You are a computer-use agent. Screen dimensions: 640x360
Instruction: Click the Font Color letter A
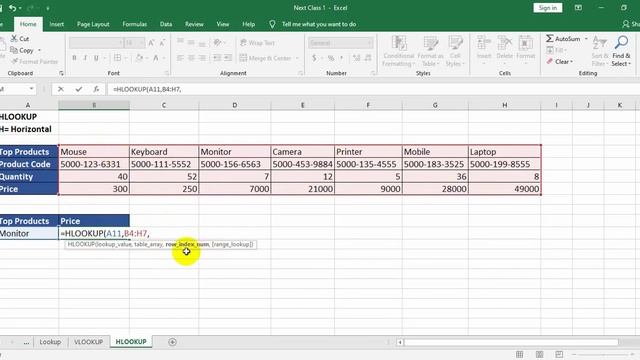pyautogui.click(x=156, y=58)
